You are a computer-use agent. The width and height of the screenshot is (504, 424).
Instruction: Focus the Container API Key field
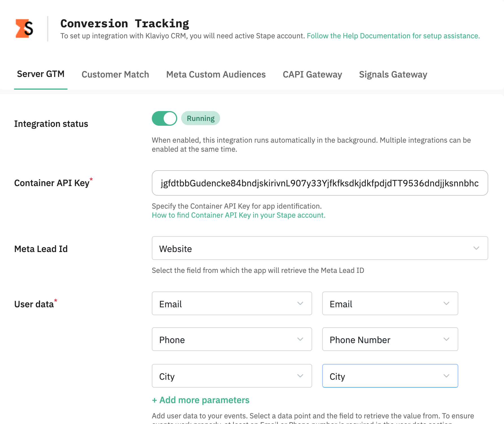320,183
